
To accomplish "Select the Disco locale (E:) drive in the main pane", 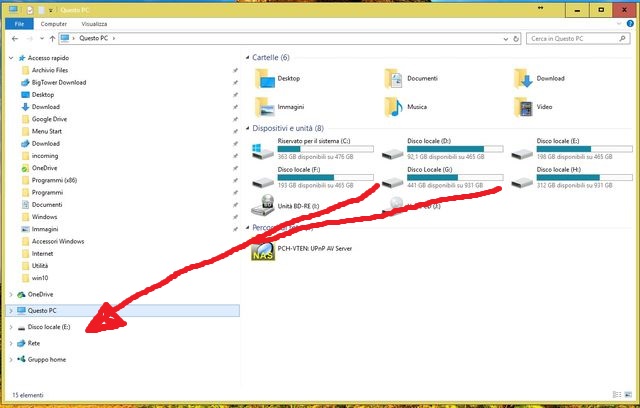I will [x=572, y=149].
